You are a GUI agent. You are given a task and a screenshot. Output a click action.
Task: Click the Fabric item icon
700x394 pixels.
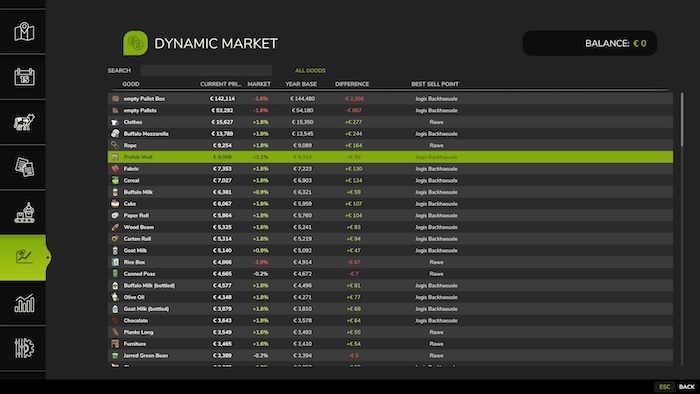[x=115, y=169]
